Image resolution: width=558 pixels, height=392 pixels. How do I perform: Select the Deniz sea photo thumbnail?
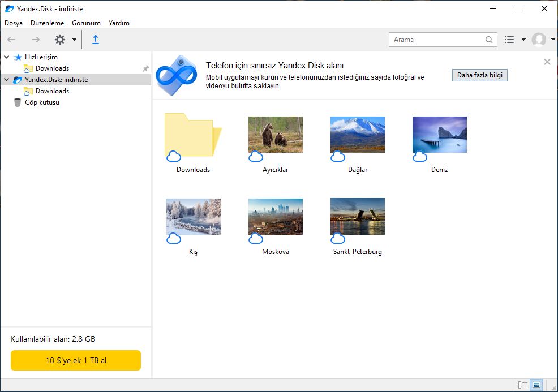point(440,135)
